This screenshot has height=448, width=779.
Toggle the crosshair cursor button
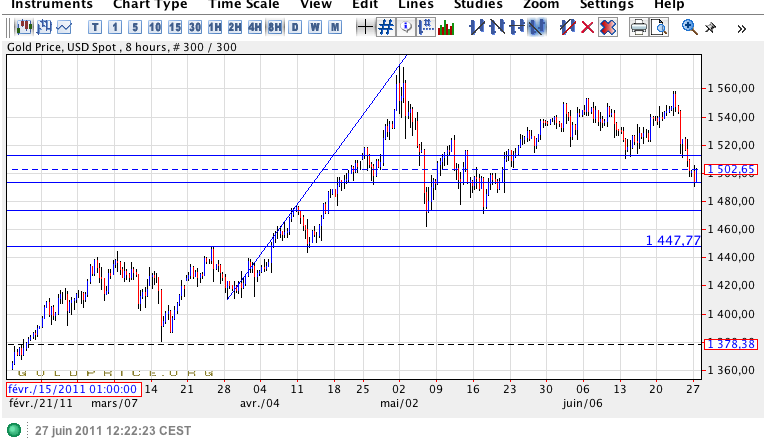366,27
